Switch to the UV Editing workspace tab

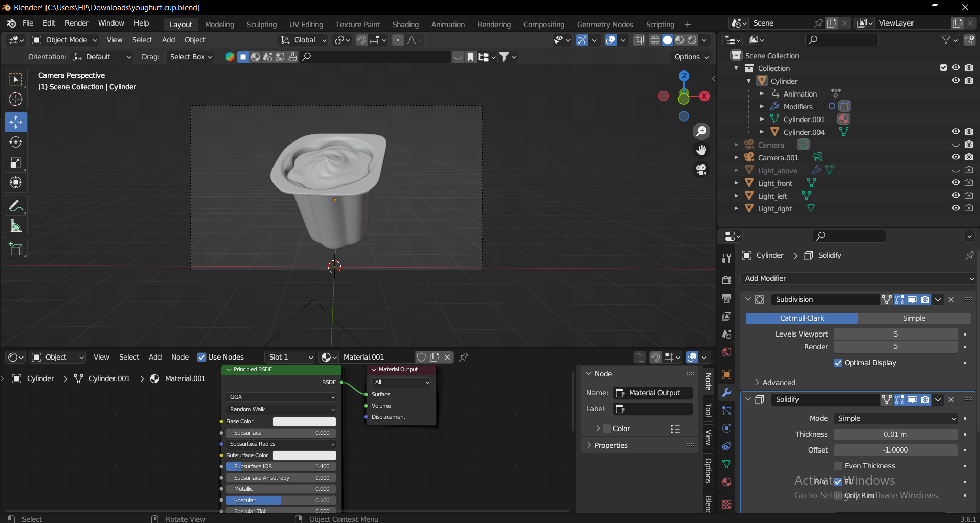click(306, 25)
